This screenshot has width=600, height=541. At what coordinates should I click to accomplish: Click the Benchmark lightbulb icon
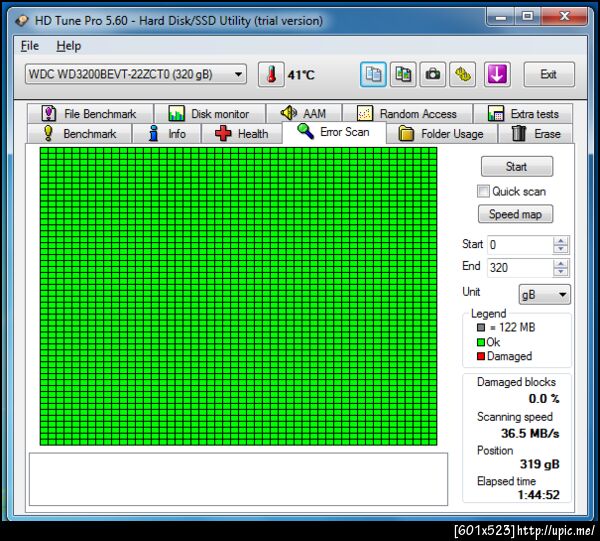click(48, 134)
